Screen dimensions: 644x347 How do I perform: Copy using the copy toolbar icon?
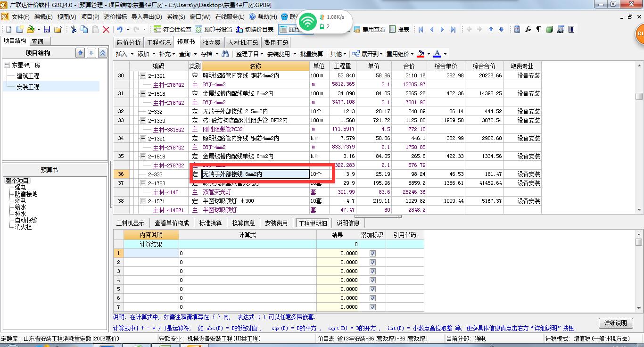tap(84, 29)
